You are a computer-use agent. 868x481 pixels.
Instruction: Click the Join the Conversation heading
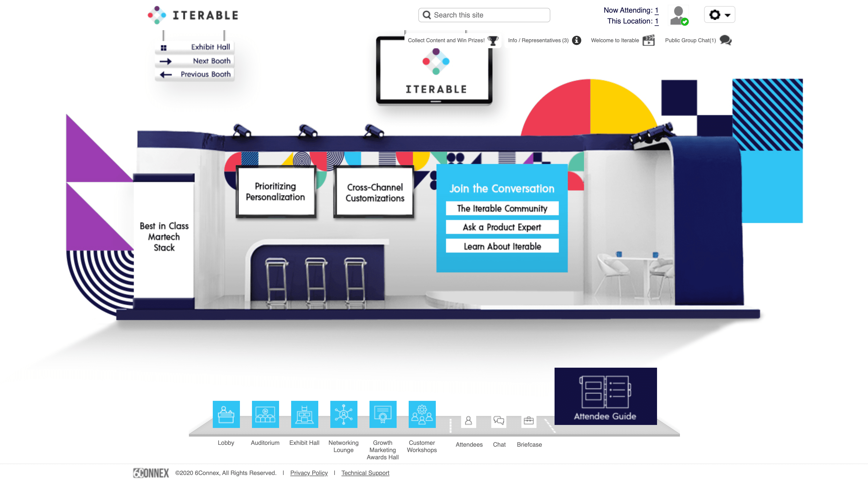[x=502, y=188]
